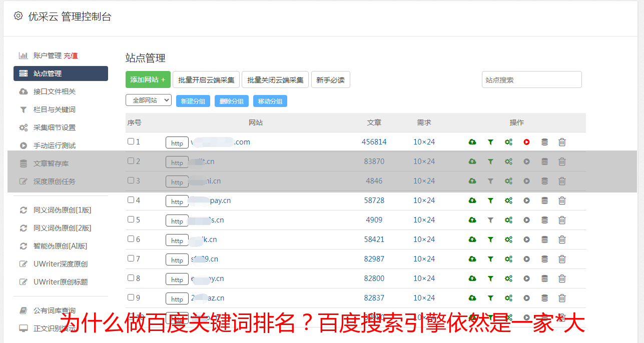Click the 移动分组 button
This screenshot has height=343, width=644.
(x=270, y=101)
